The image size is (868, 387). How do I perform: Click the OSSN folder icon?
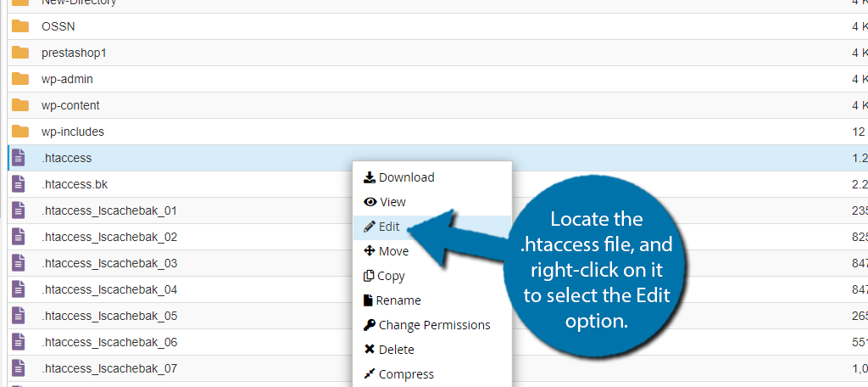[x=20, y=26]
